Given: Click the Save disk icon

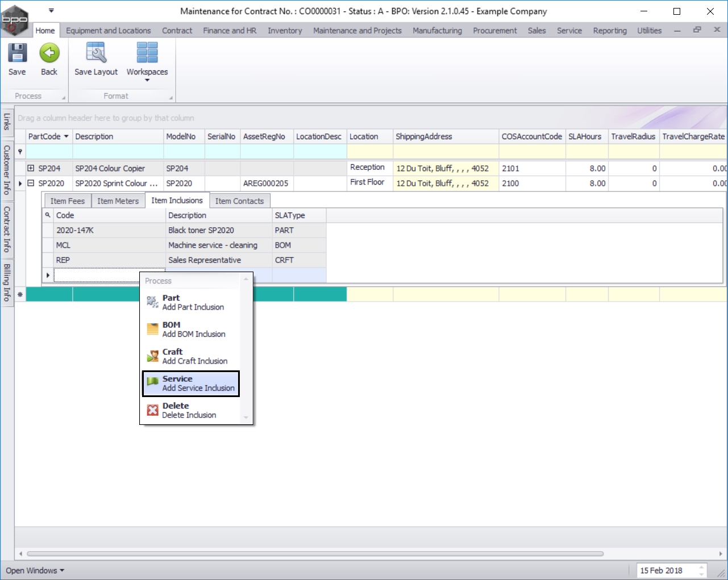Looking at the screenshot, I should coord(17,53).
